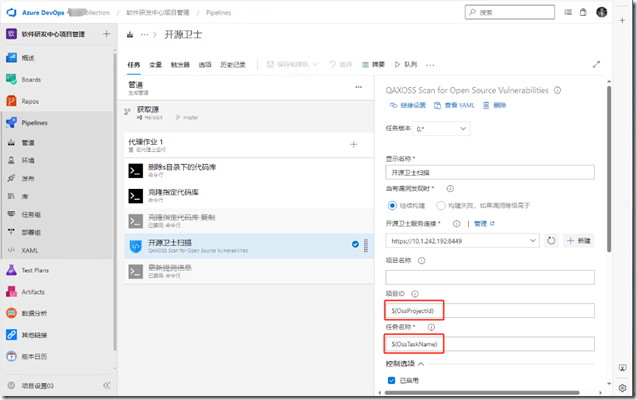The width and height of the screenshot is (637, 400).
Task: Add a task to 代理作业 1 with plus
Action: coord(354,144)
